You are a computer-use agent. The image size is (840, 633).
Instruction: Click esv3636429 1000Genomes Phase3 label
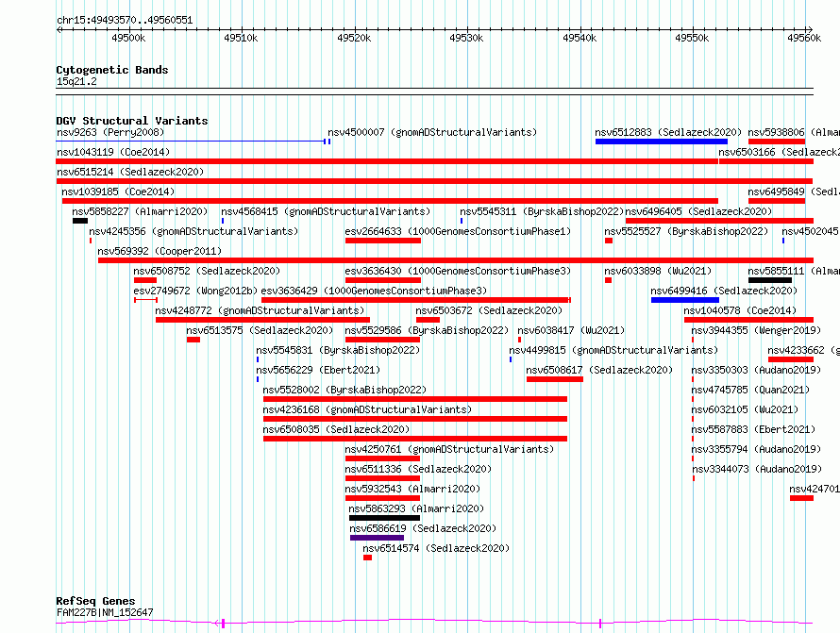click(x=374, y=291)
